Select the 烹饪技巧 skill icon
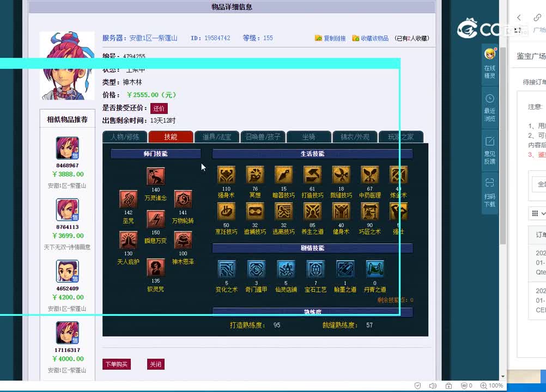546x392 pixels. 226,211
